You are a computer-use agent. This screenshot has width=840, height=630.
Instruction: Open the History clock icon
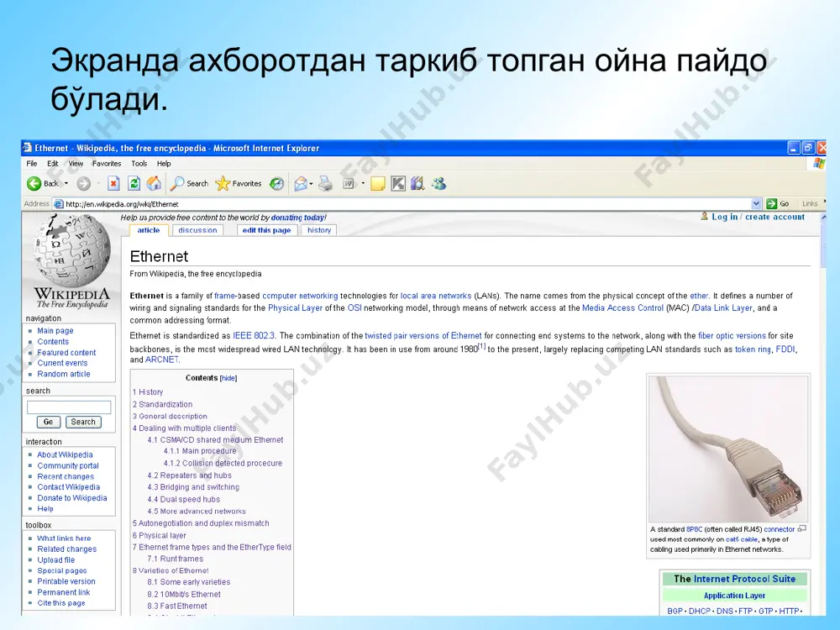[276, 184]
